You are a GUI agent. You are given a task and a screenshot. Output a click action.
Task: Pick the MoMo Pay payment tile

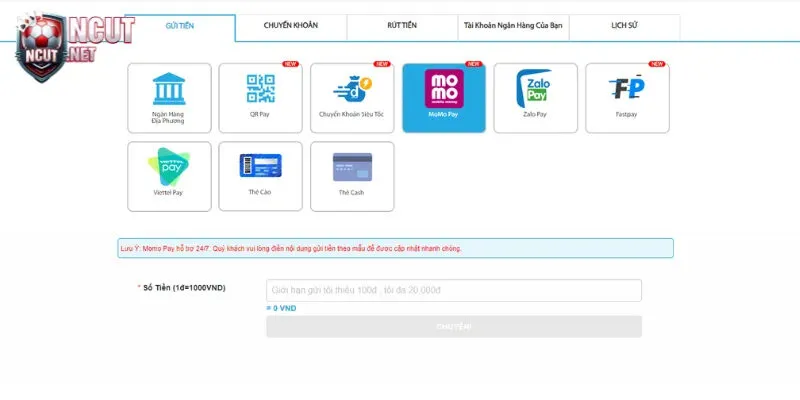coord(443,97)
